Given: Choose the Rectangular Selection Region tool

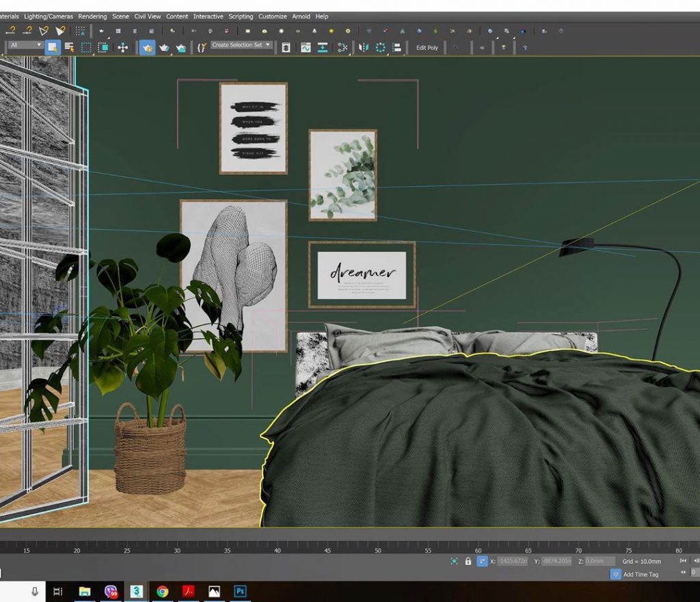Looking at the screenshot, I should point(86,47).
